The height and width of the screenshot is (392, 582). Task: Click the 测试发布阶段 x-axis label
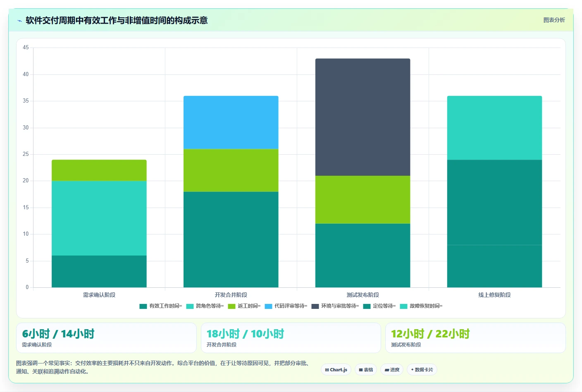point(363,295)
